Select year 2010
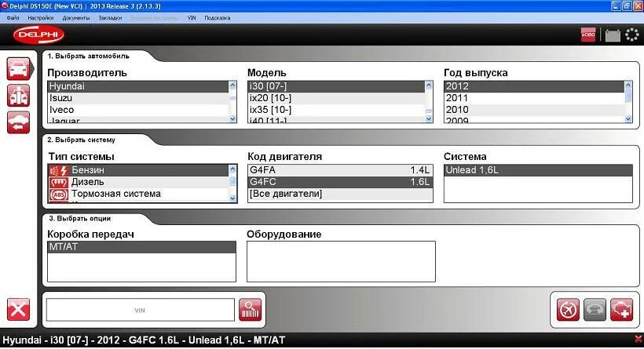The image size is (644, 349). tap(534, 110)
